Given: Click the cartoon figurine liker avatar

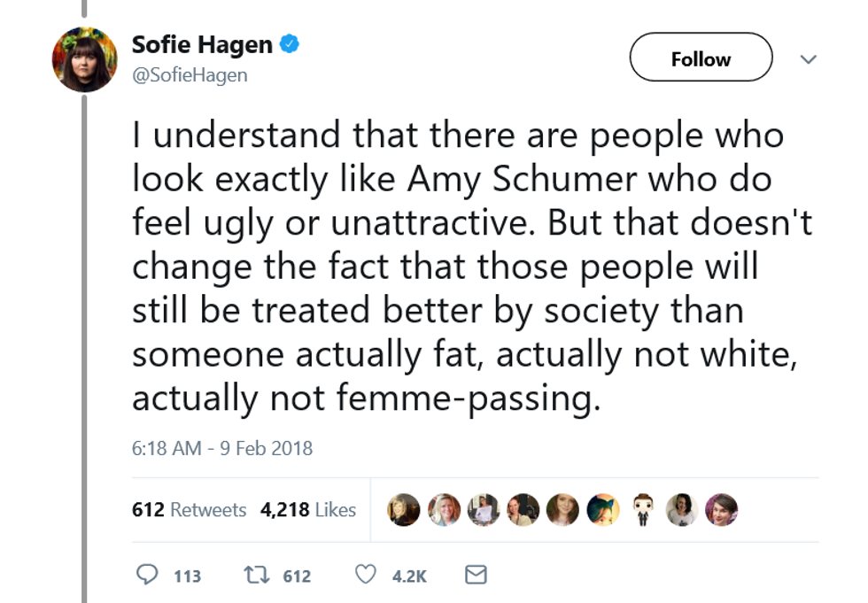Looking at the screenshot, I should [643, 509].
